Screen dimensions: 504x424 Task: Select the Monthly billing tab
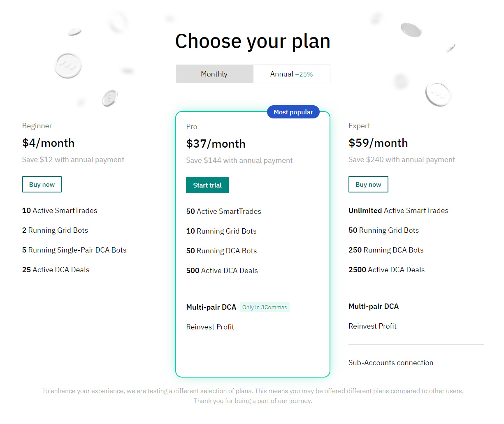[214, 74]
